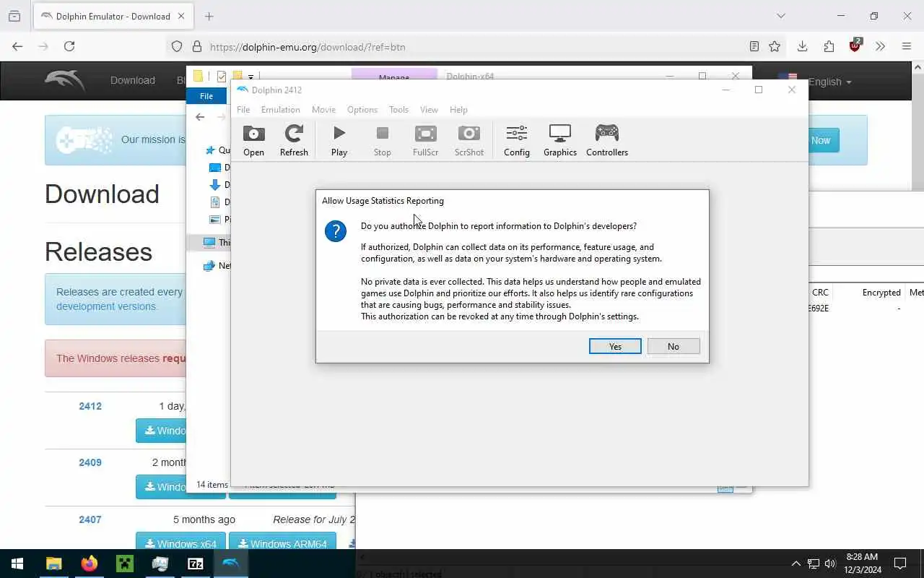Expand the Explorer quick access toolbar dropdown arrow
Image resolution: width=924 pixels, height=578 pixels.
[250, 76]
